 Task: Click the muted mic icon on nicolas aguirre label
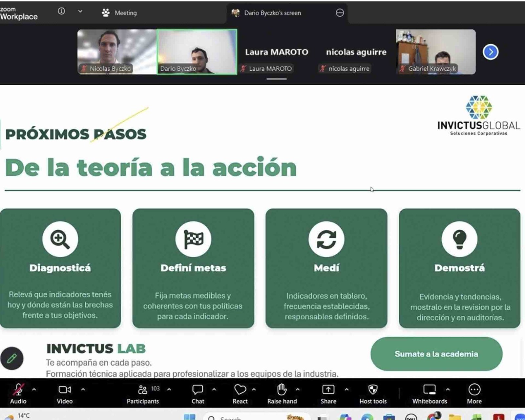click(x=323, y=69)
